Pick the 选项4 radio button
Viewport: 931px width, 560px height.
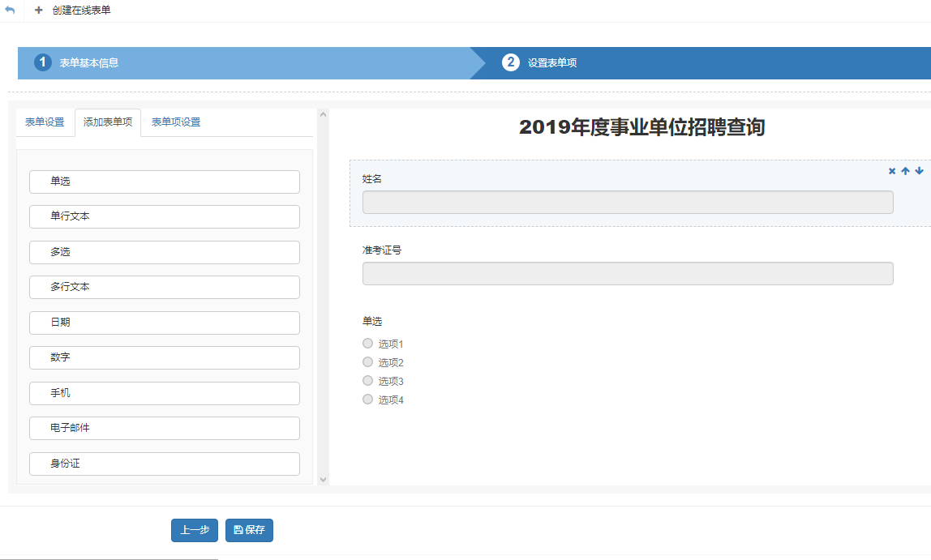(368, 400)
